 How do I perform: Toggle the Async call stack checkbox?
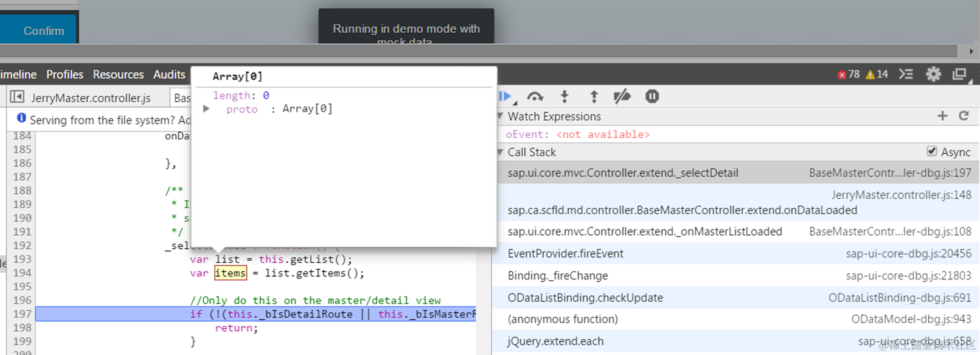click(x=932, y=151)
